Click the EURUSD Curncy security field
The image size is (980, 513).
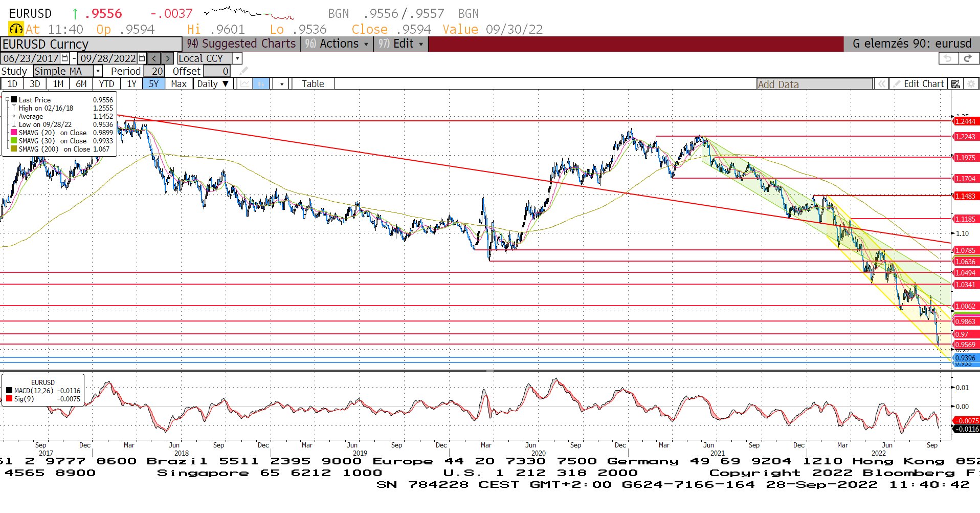91,44
